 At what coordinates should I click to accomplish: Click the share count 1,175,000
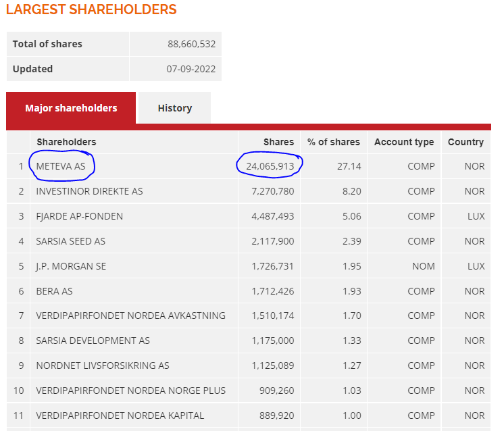point(272,340)
